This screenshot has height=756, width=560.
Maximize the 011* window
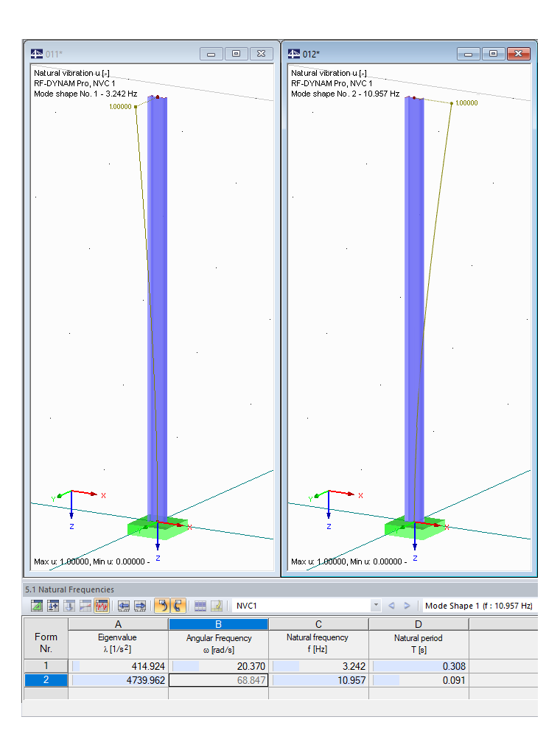[x=237, y=54]
